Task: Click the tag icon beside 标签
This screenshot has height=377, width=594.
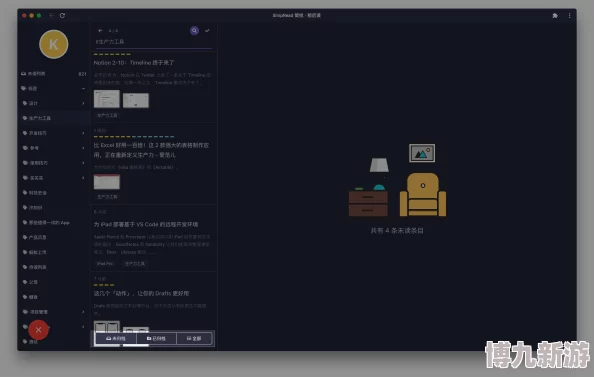Action: [23, 89]
